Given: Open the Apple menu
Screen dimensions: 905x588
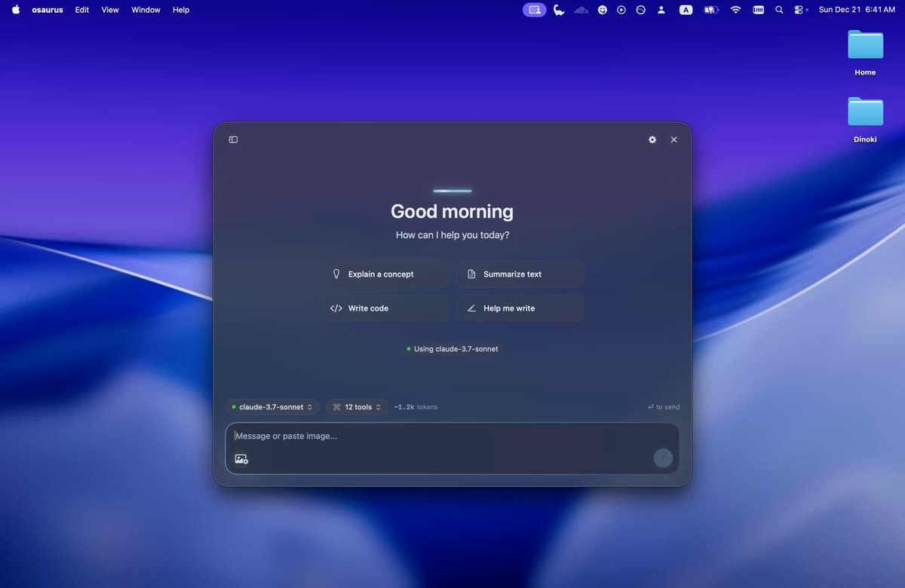Looking at the screenshot, I should coord(16,10).
